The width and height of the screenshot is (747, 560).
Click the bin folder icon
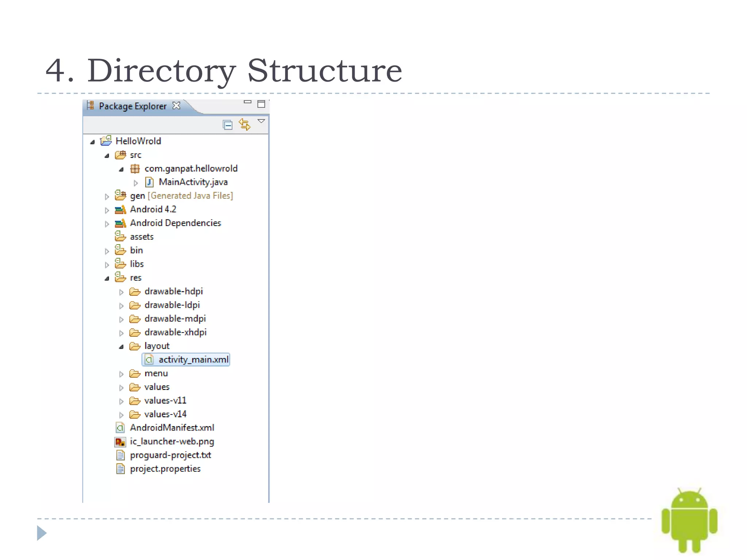(x=120, y=250)
